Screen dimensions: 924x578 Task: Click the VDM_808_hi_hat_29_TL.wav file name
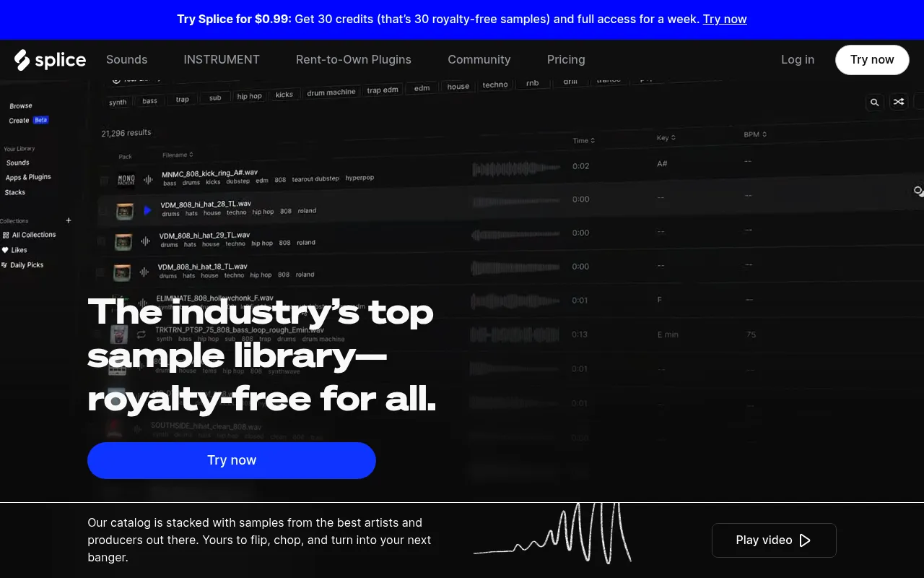tap(204, 236)
